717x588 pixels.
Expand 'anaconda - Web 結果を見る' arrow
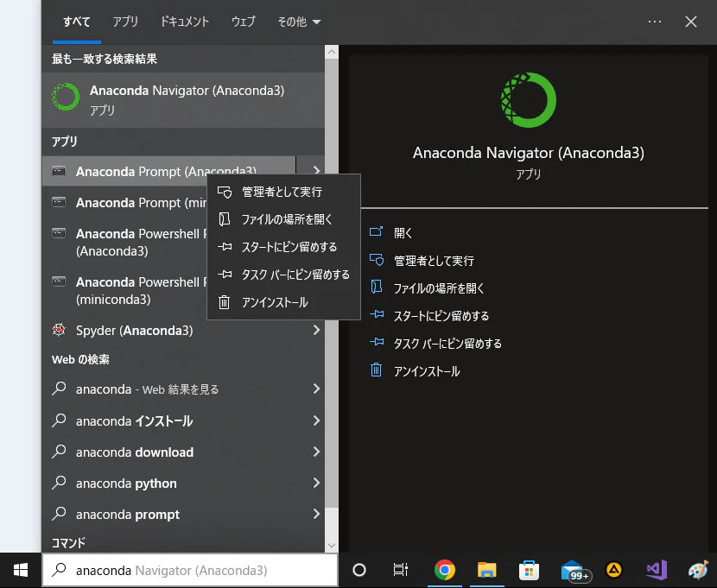pyautogui.click(x=316, y=389)
